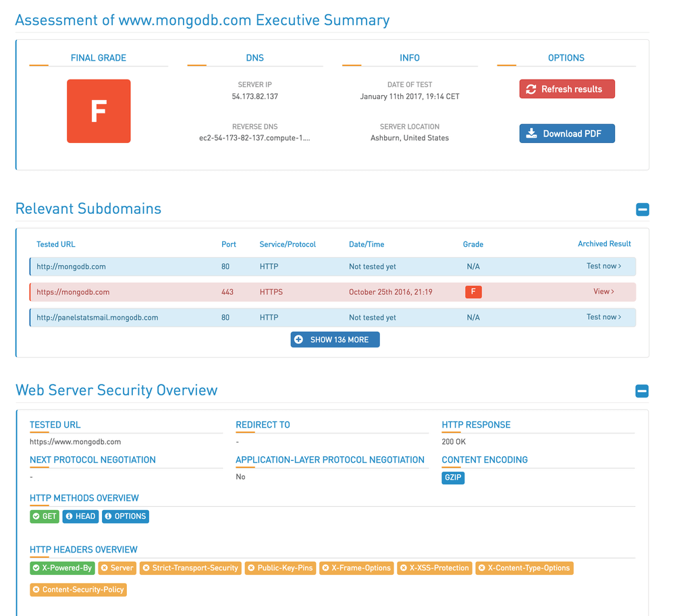The height and width of the screenshot is (616, 675).
Task: Click the Content-Security-Policy header badge
Action: [x=78, y=590]
